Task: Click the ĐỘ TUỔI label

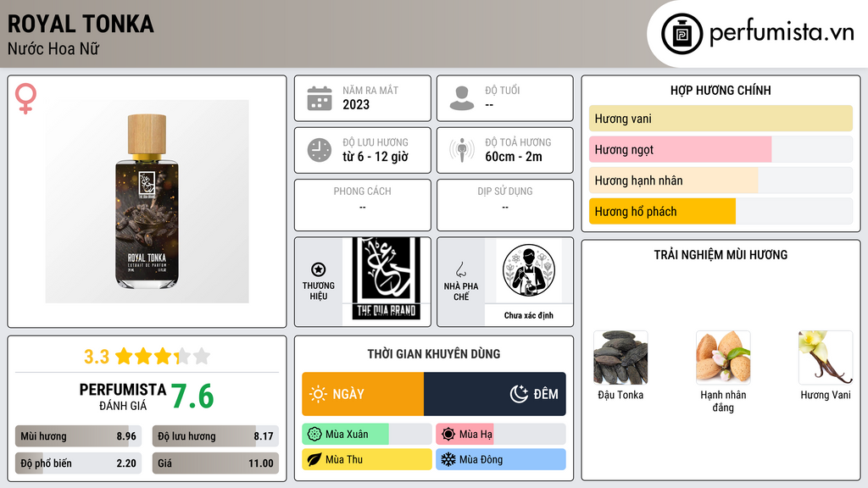Action: [x=503, y=90]
